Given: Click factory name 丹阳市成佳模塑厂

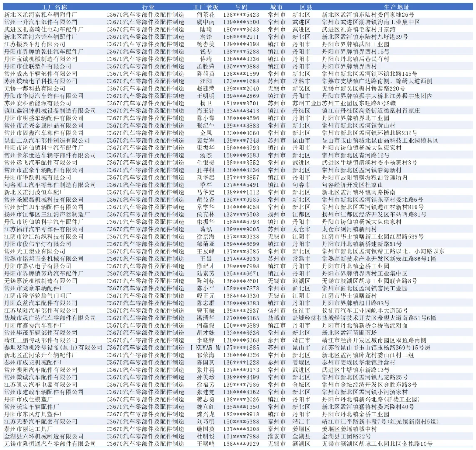Looking at the screenshot, I should [x=29, y=399].
